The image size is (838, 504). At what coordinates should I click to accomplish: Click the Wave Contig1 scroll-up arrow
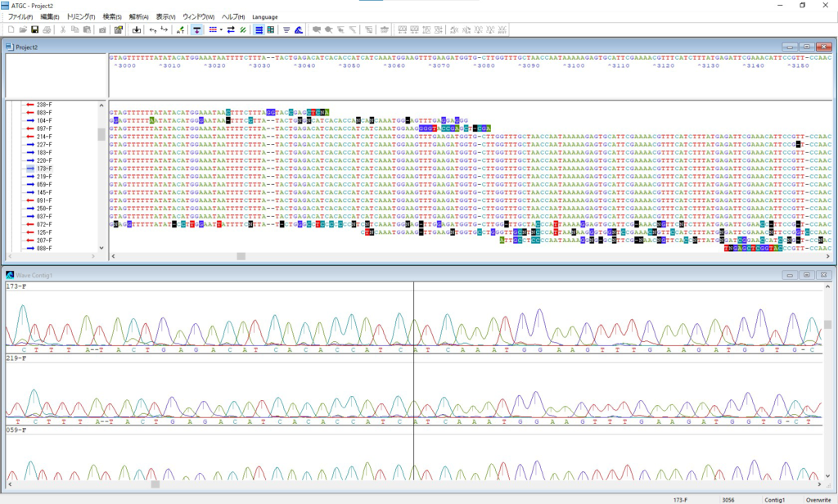[x=828, y=287]
